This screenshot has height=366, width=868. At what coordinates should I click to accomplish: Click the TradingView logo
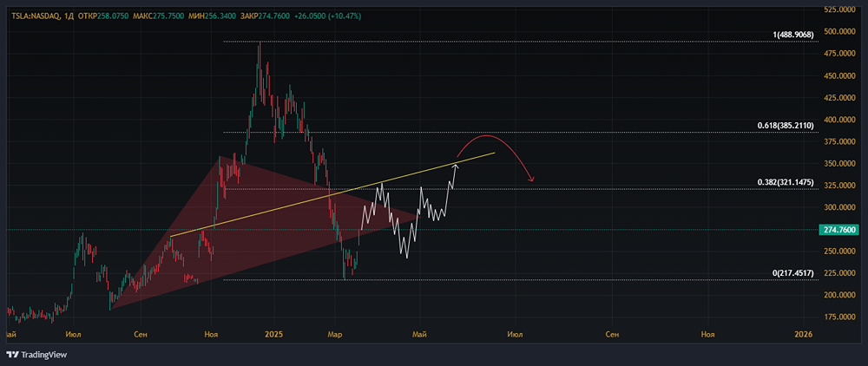(x=36, y=355)
